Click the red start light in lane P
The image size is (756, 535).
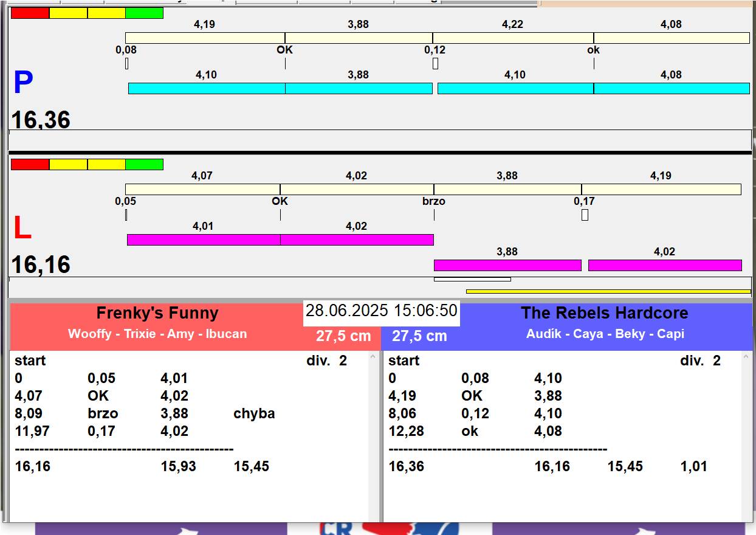(30, 13)
